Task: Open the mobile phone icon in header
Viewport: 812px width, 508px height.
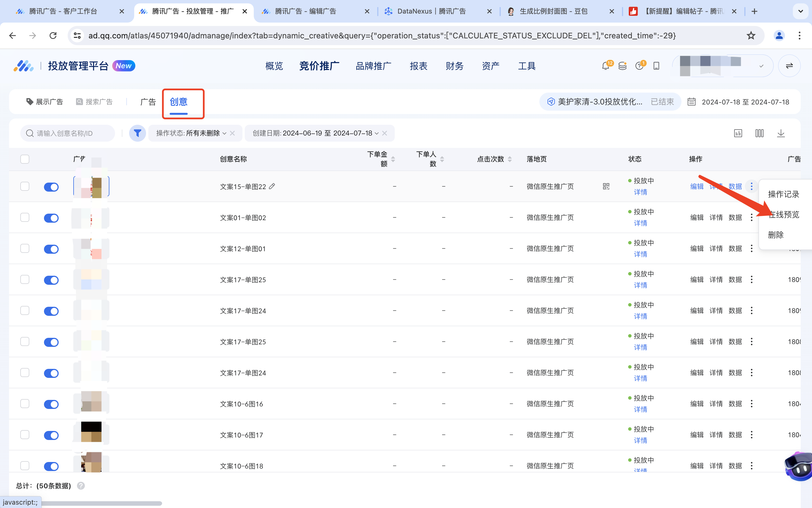Action: coord(656,66)
